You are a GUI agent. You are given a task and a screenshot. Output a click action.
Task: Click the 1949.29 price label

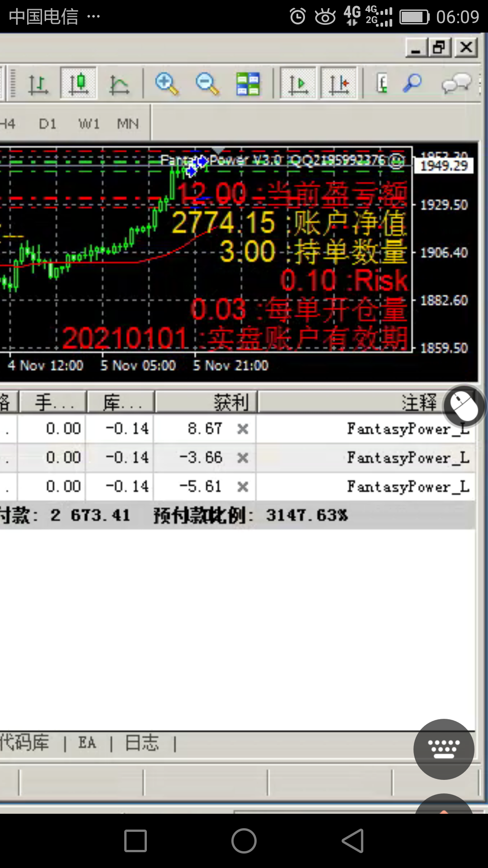pyautogui.click(x=444, y=165)
